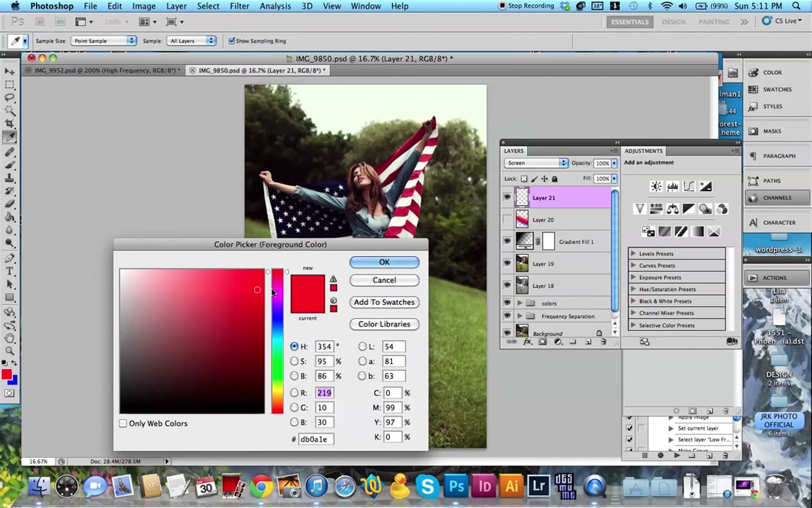This screenshot has height=508, width=812.
Task: Expand Selective Color Presets list
Action: pyautogui.click(x=633, y=325)
